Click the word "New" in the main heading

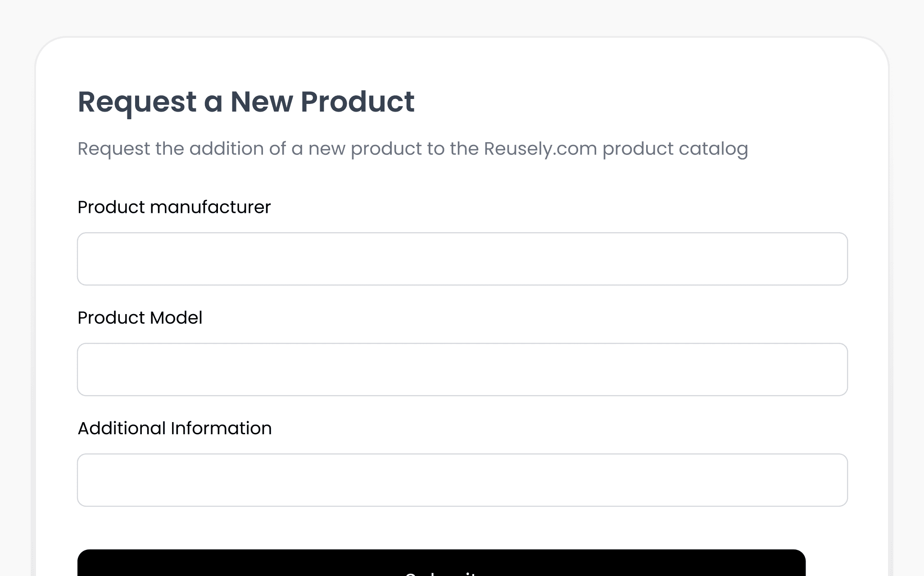click(262, 102)
